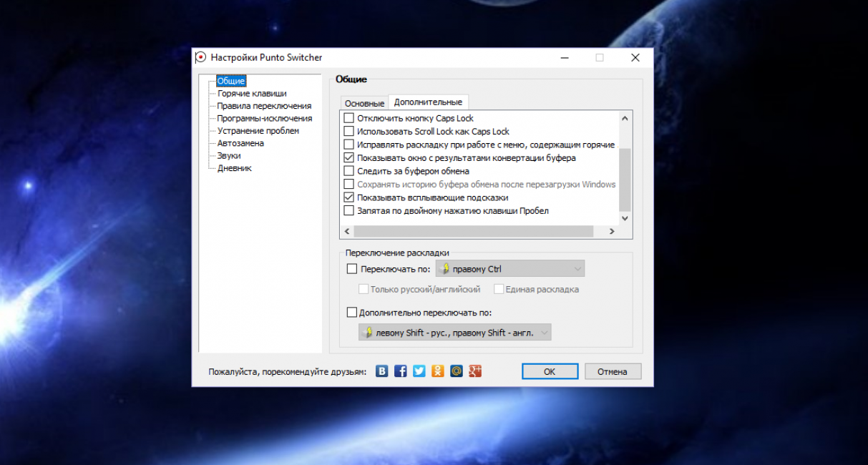Enable 'Следить за буфером обмена'
The image size is (868, 465).
click(x=349, y=171)
